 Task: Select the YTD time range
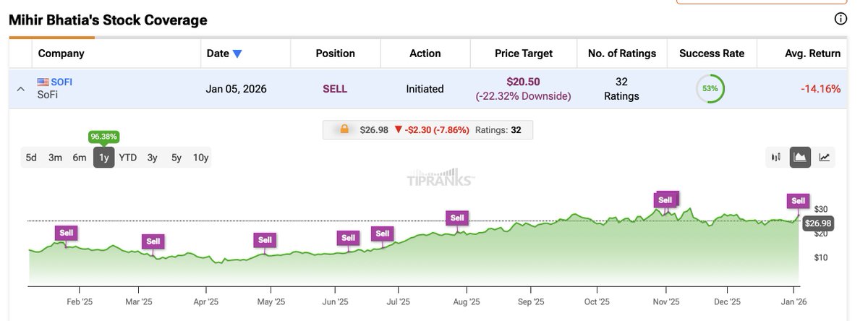(x=128, y=158)
